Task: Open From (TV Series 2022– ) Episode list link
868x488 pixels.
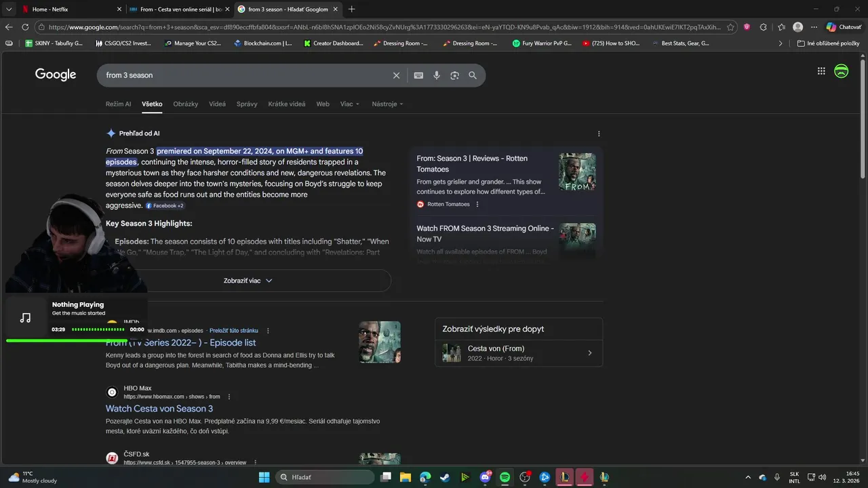Action: [x=180, y=343]
